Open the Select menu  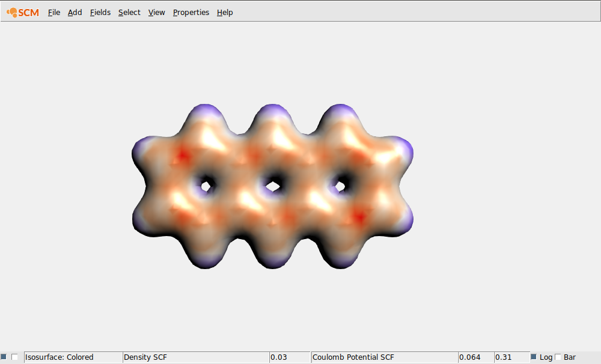coord(129,13)
